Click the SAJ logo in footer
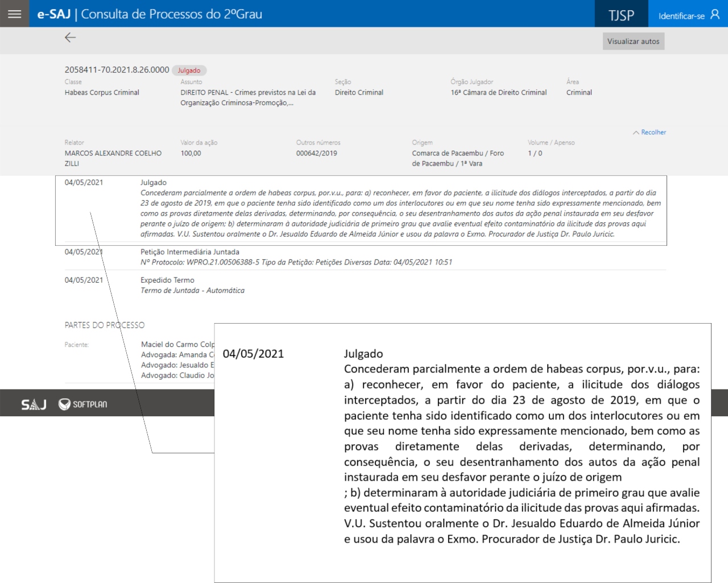 pyautogui.click(x=34, y=404)
